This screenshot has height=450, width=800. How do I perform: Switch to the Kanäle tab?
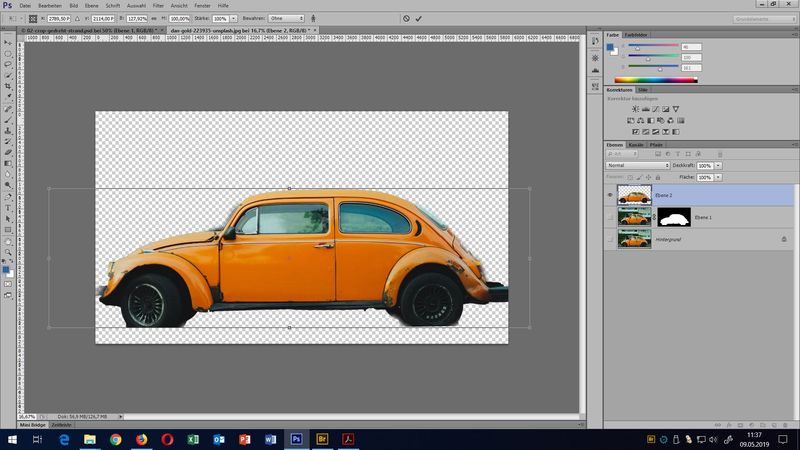(636, 145)
